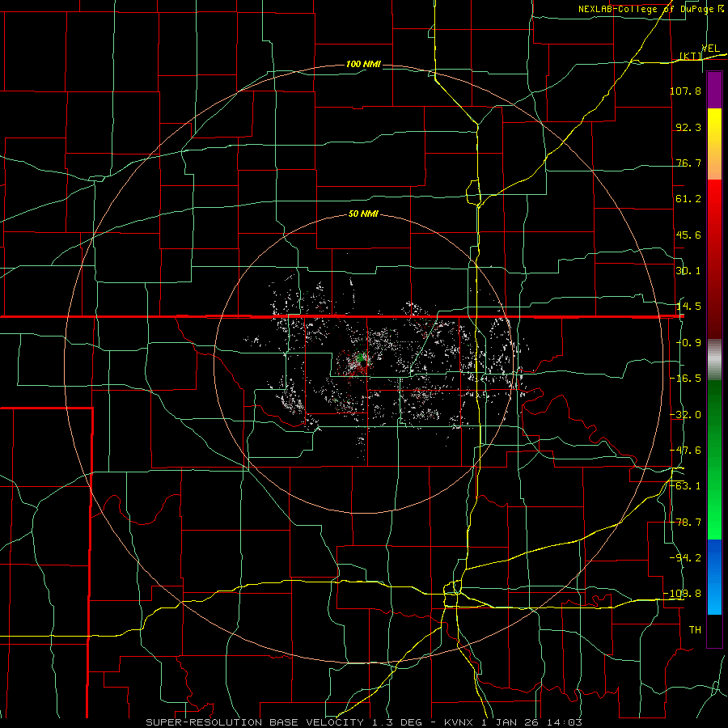Select the -32.0 velocity scale value
The image size is (728, 728).
pyautogui.click(x=685, y=415)
